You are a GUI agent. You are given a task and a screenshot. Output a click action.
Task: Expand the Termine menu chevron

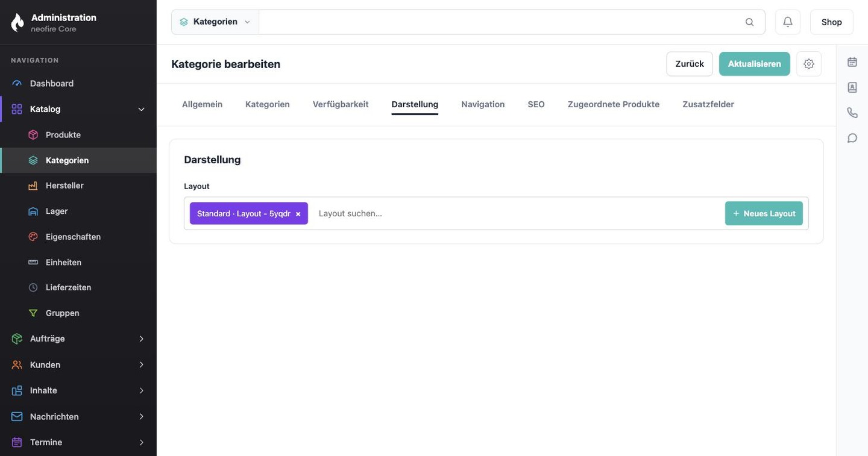click(x=142, y=442)
